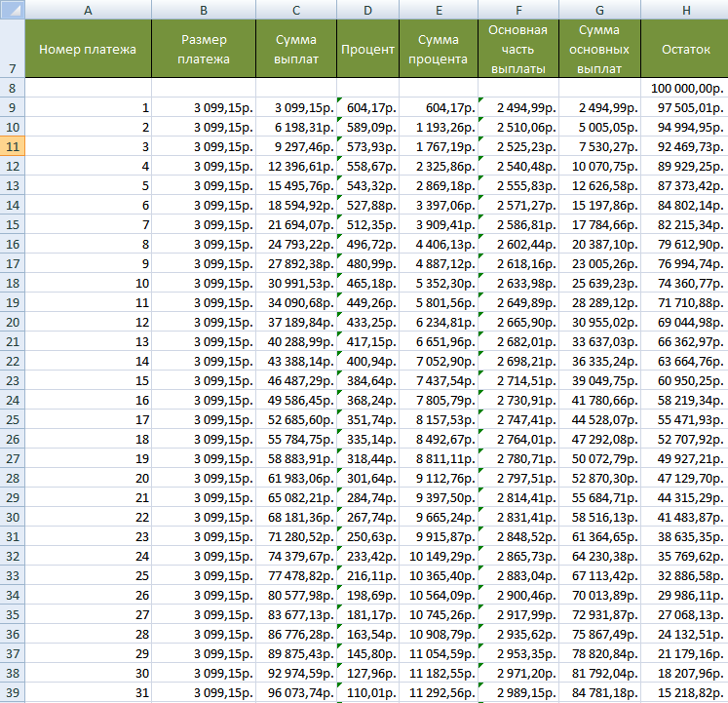
Task: Select cell with 58 516,13р.
Action: tap(600, 517)
